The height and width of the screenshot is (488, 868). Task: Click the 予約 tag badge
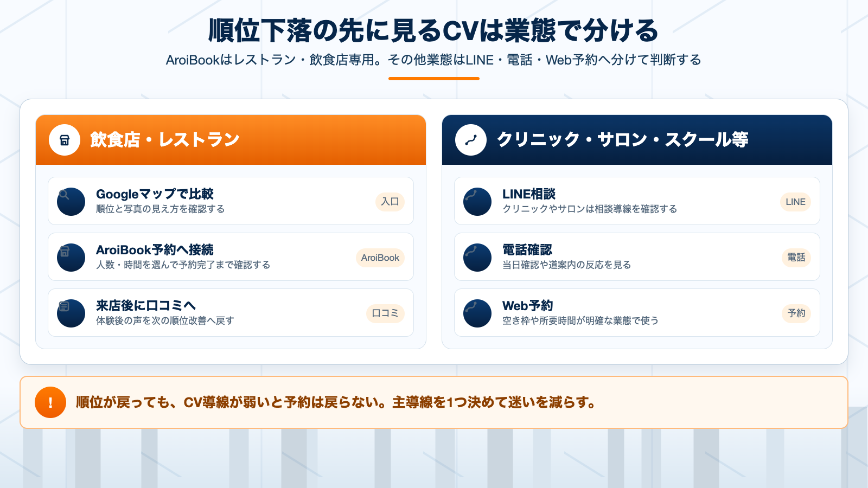796,313
